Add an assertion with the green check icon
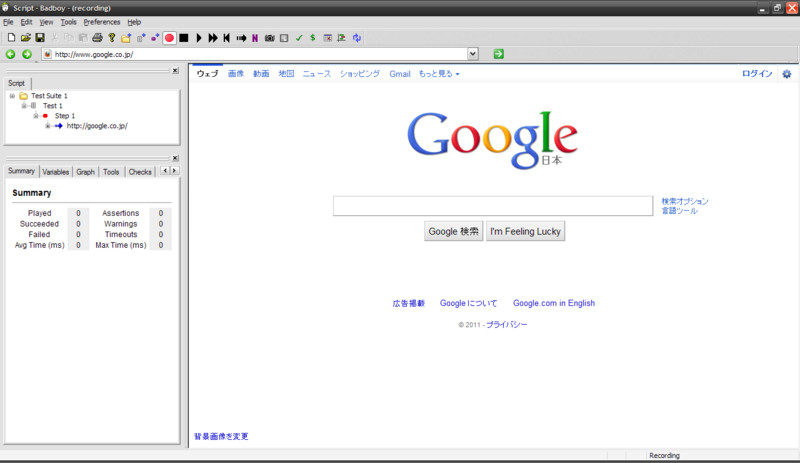 (299, 38)
